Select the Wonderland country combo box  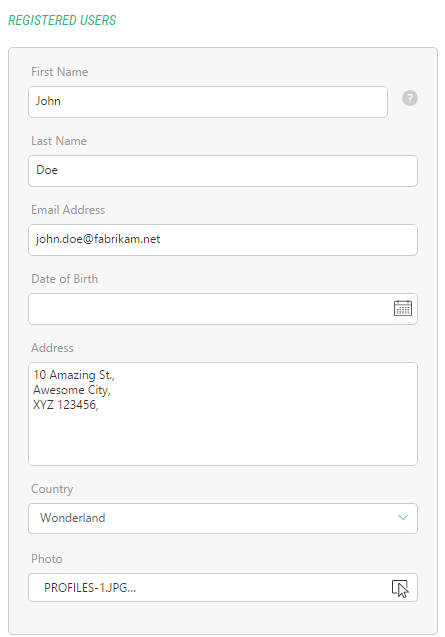click(x=223, y=518)
